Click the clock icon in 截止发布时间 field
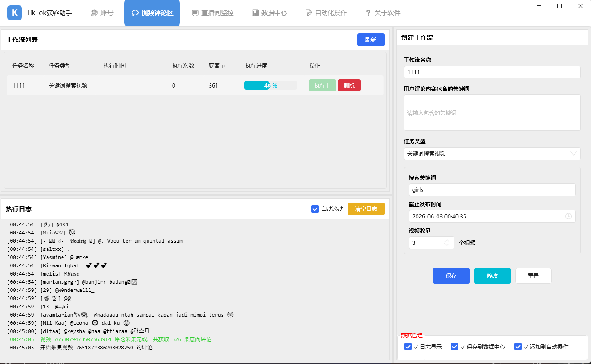This screenshot has width=591, height=364. 569,216
